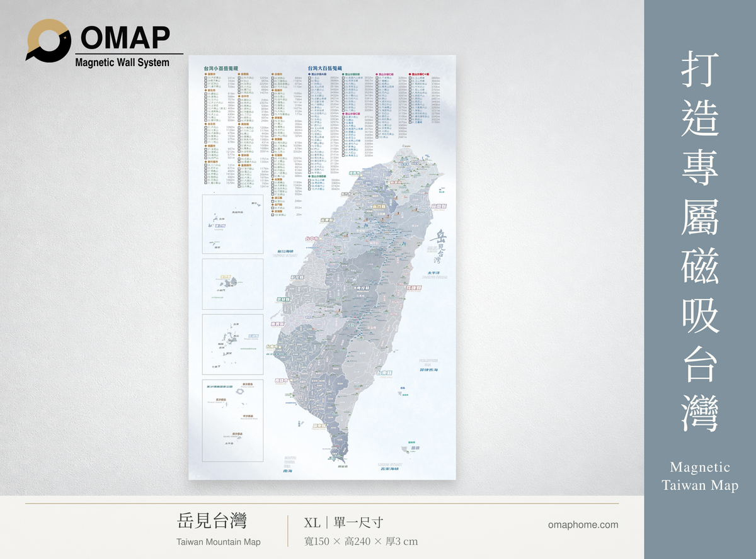Click the 南海 sea label

click(288, 470)
